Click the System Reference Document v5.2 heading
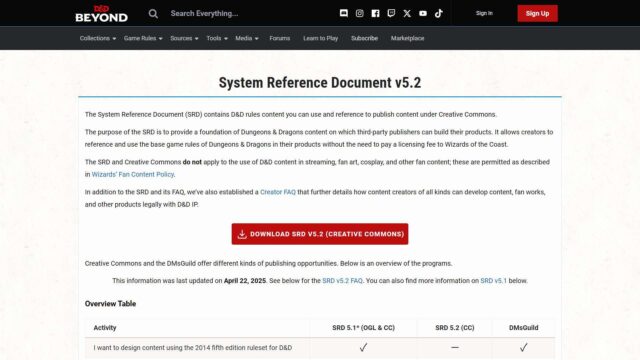Image resolution: width=640 pixels, height=360 pixels. pos(320,82)
